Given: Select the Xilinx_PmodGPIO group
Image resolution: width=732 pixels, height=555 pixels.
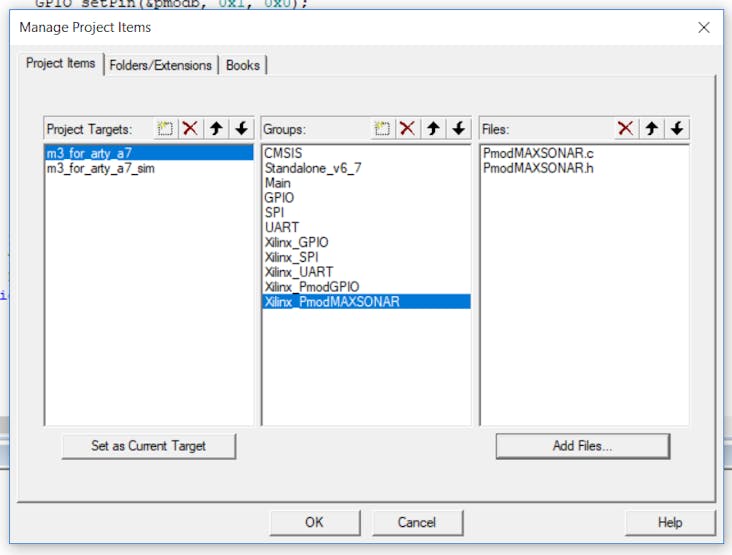Looking at the screenshot, I should (366, 287).
